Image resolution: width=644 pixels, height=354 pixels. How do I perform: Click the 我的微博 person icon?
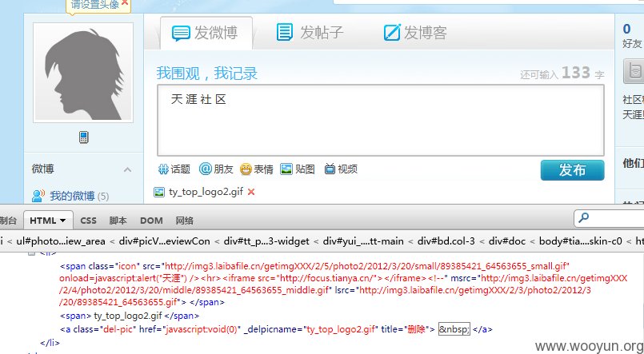point(38,196)
